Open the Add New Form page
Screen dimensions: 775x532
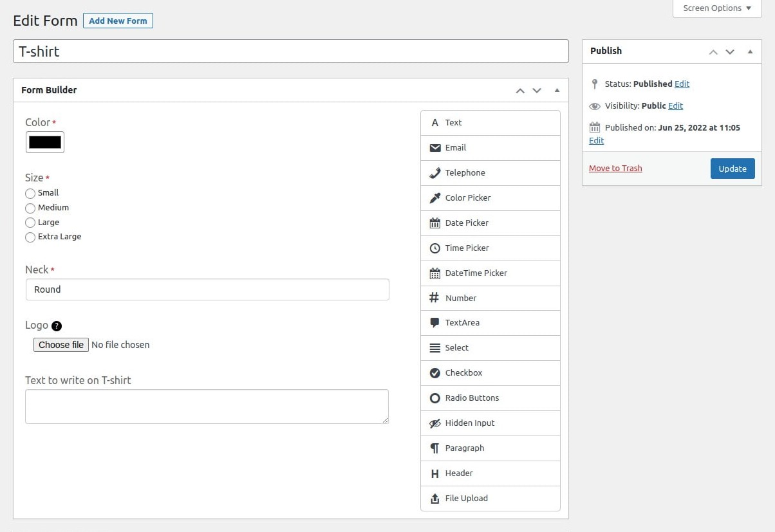pos(118,21)
